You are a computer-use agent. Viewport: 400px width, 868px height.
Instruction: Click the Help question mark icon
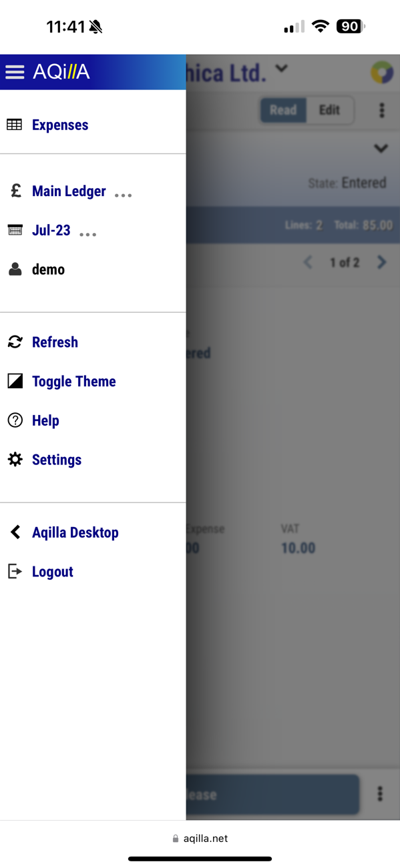click(x=15, y=420)
